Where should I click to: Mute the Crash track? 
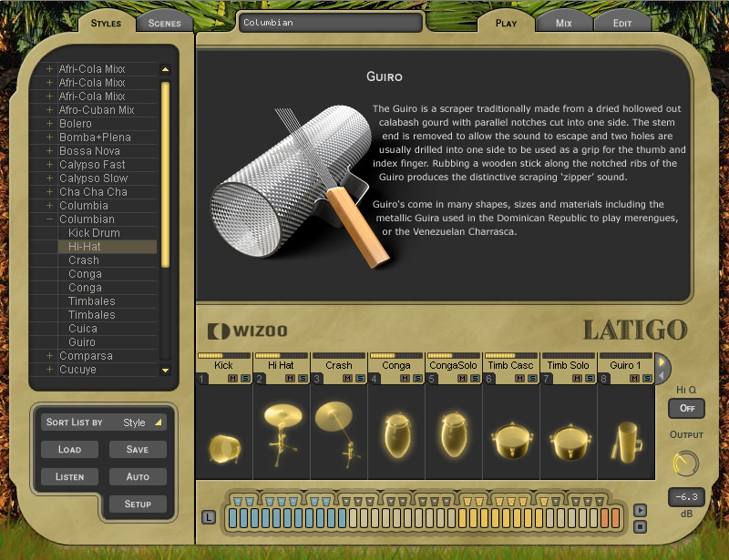pos(347,378)
